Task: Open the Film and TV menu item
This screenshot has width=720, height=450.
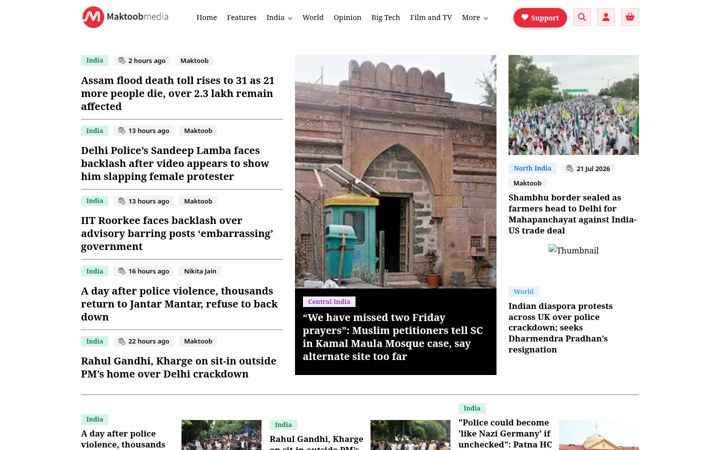Action: [x=431, y=17]
